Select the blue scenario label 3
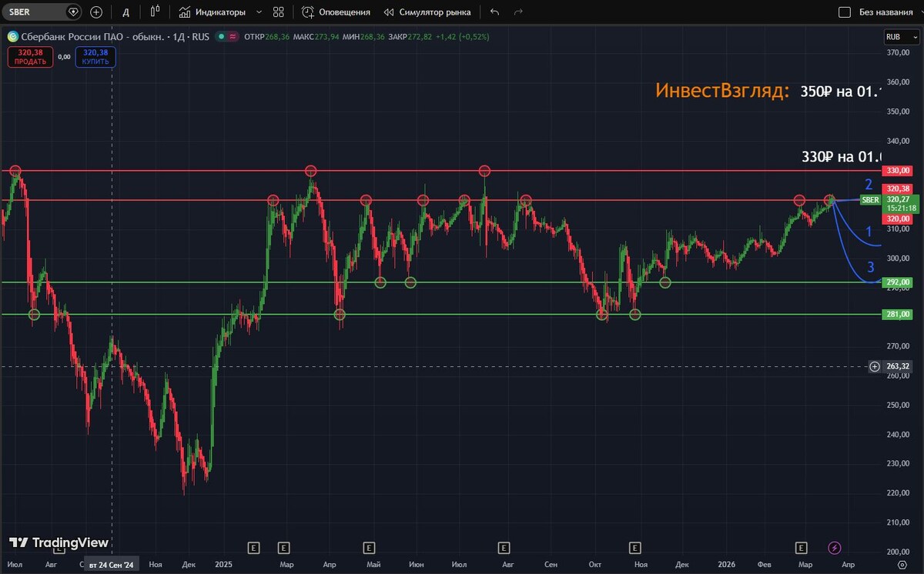 871,267
